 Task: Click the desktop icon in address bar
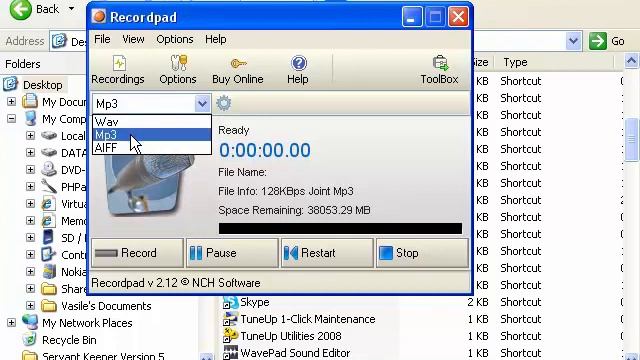tap(59, 41)
